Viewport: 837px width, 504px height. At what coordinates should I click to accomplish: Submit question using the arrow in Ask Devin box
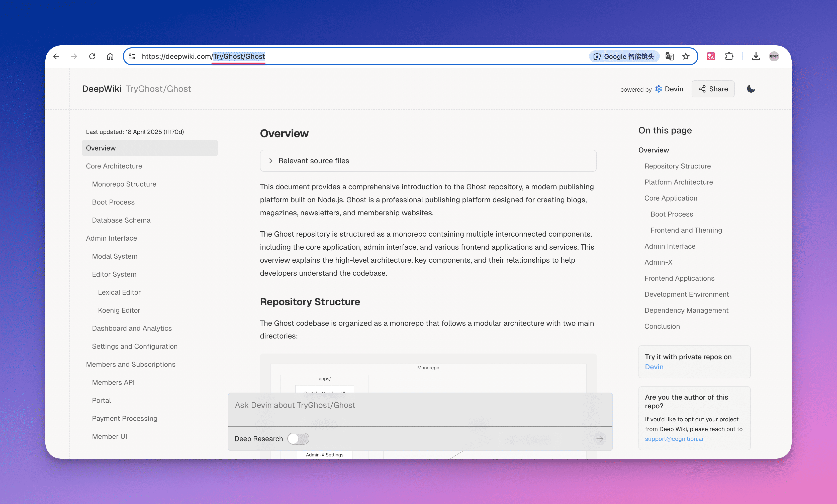(600, 438)
